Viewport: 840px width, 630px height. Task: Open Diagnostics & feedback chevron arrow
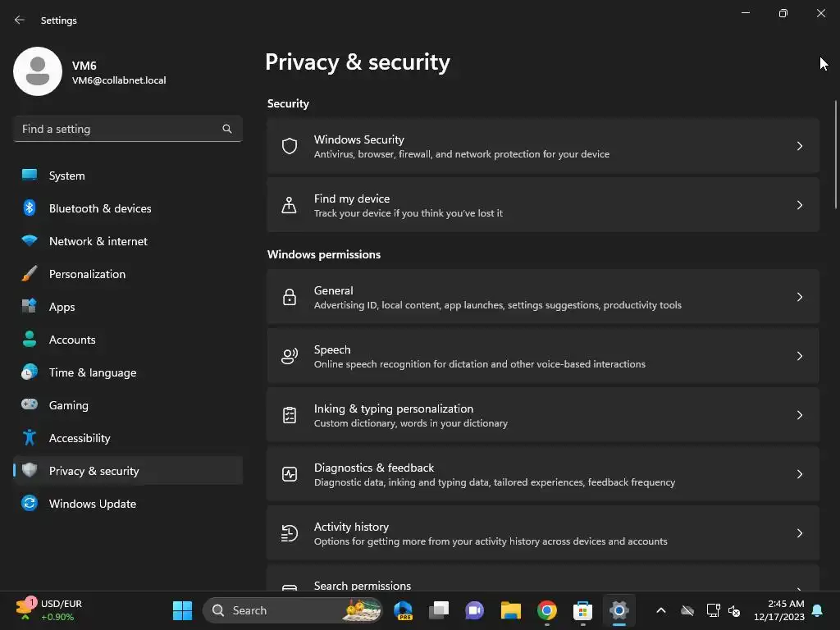coord(799,474)
